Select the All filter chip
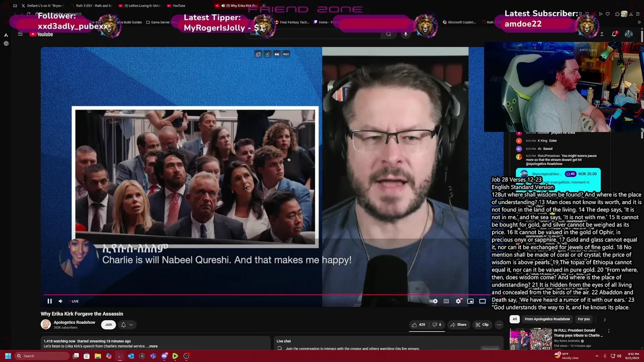This screenshot has height=362, width=644. [x=515, y=319]
